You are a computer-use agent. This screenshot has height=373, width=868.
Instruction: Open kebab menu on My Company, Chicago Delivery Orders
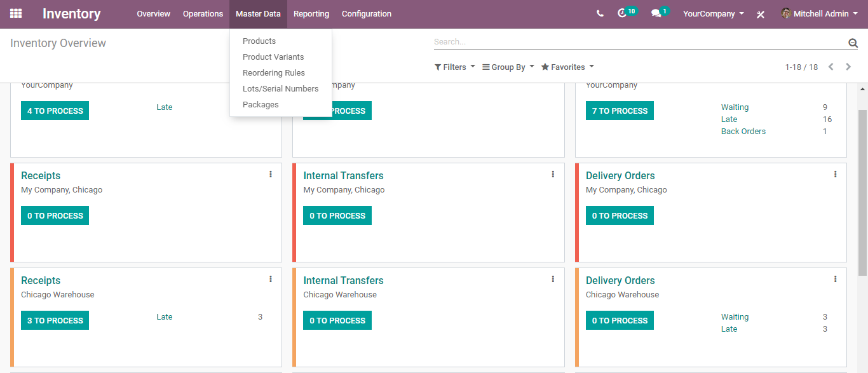click(x=835, y=174)
